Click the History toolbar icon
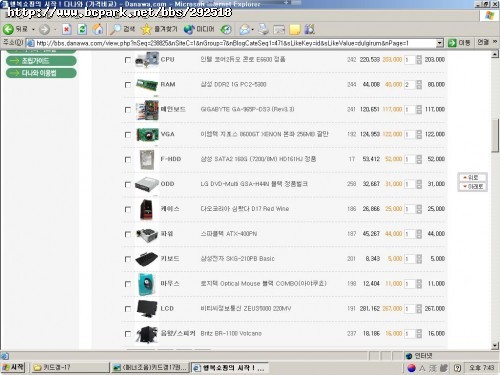500x375 pixels. click(x=226, y=30)
